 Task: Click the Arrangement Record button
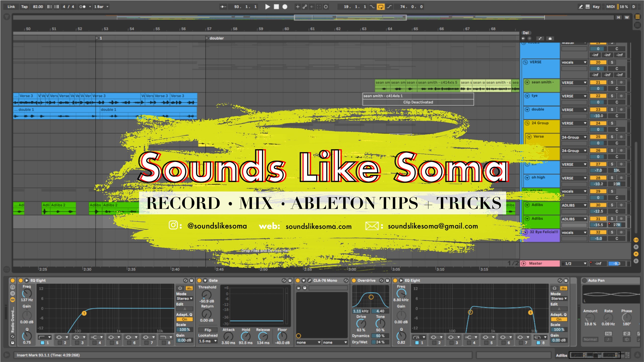click(285, 7)
